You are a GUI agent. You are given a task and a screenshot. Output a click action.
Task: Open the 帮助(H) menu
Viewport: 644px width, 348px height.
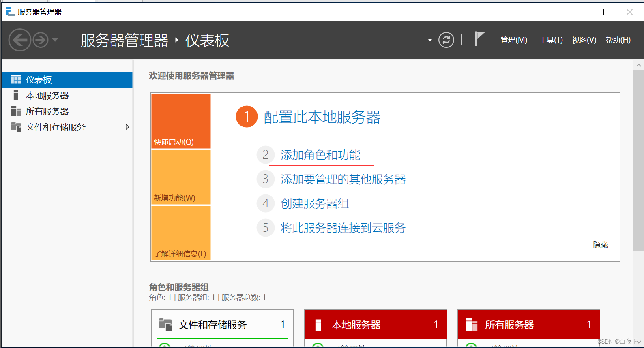(x=618, y=40)
